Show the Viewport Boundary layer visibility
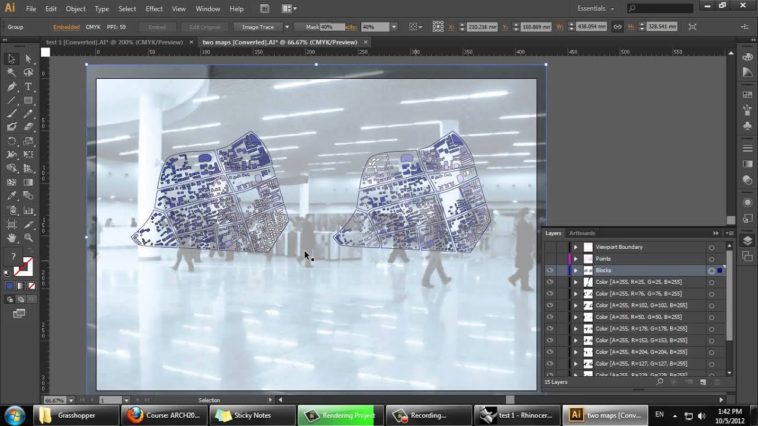 [549, 246]
